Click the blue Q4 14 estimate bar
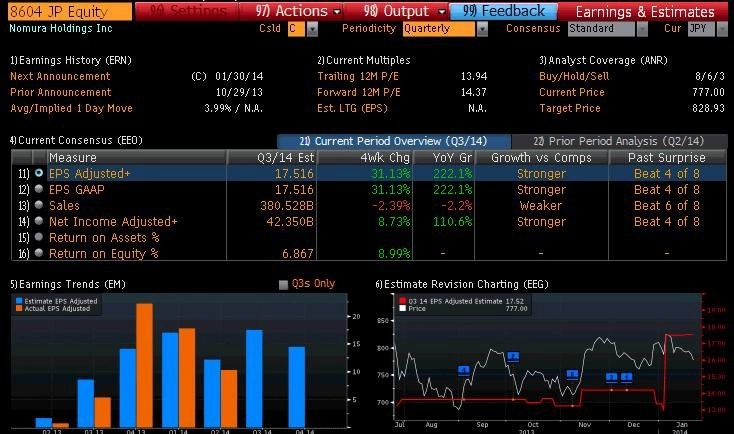 point(297,387)
